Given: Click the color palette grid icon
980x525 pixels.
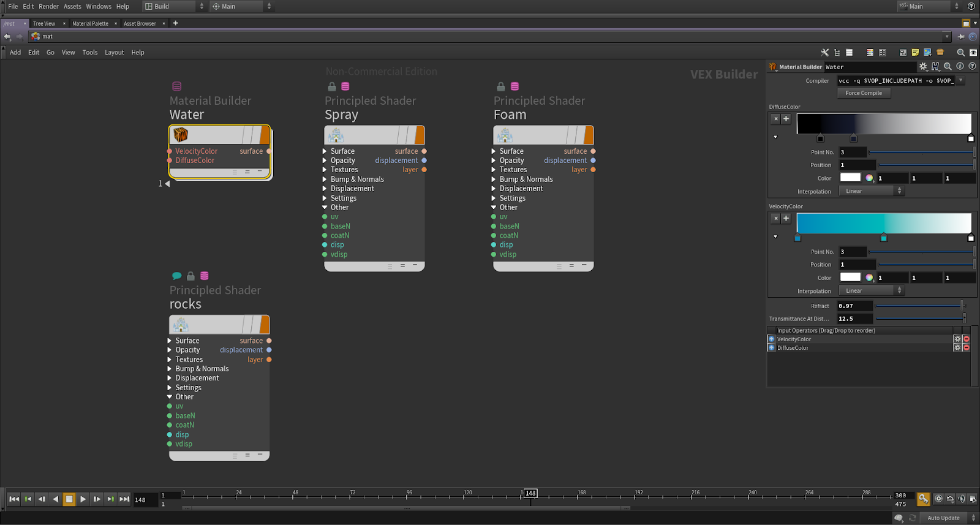Looking at the screenshot, I should pos(870,53).
